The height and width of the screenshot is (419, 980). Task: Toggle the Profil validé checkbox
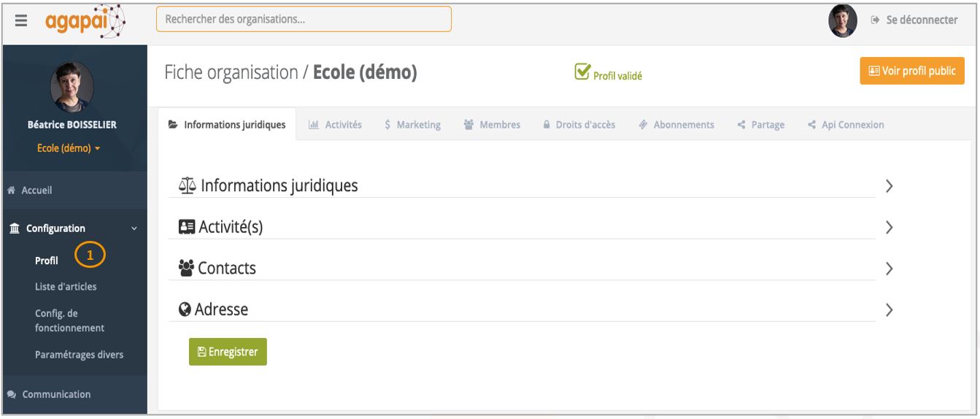coord(582,72)
